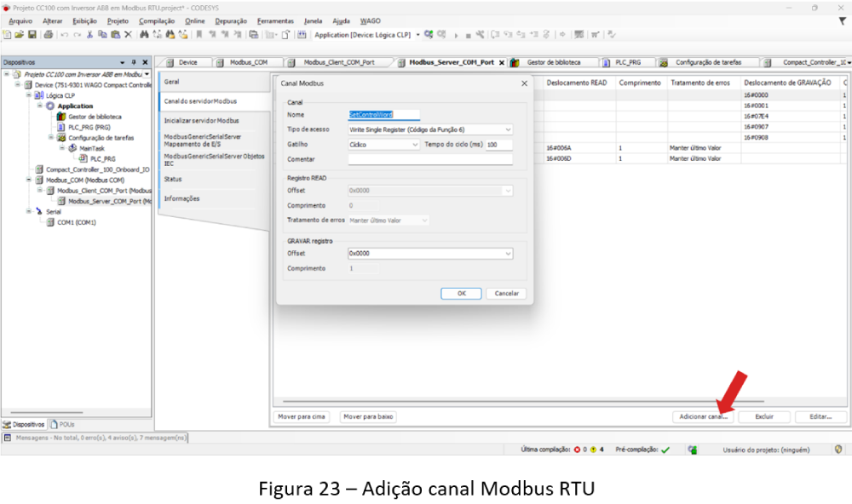Click the Open project folder icon
The width and height of the screenshot is (852, 504).
[x=20, y=35]
